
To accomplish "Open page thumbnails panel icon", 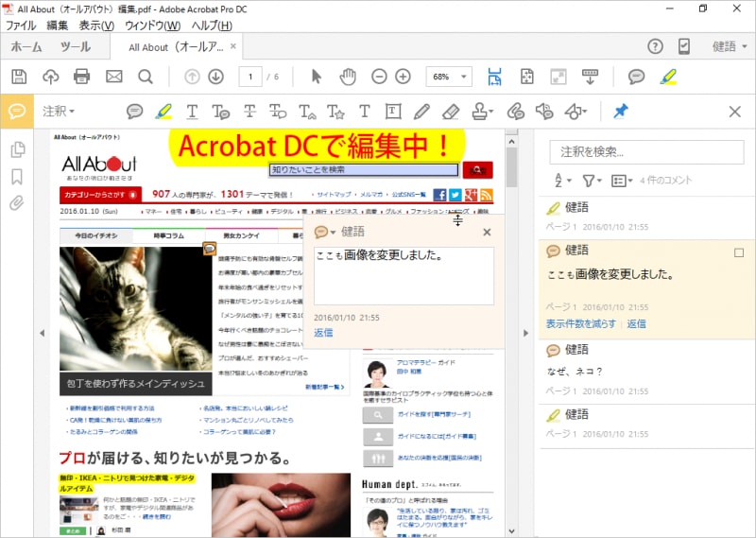I will click(17, 149).
